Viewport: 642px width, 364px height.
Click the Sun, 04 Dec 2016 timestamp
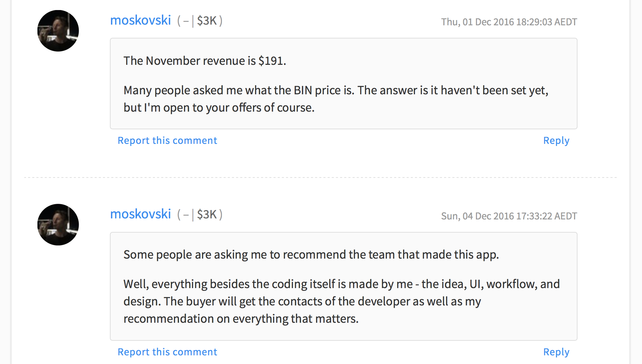pyautogui.click(x=509, y=216)
